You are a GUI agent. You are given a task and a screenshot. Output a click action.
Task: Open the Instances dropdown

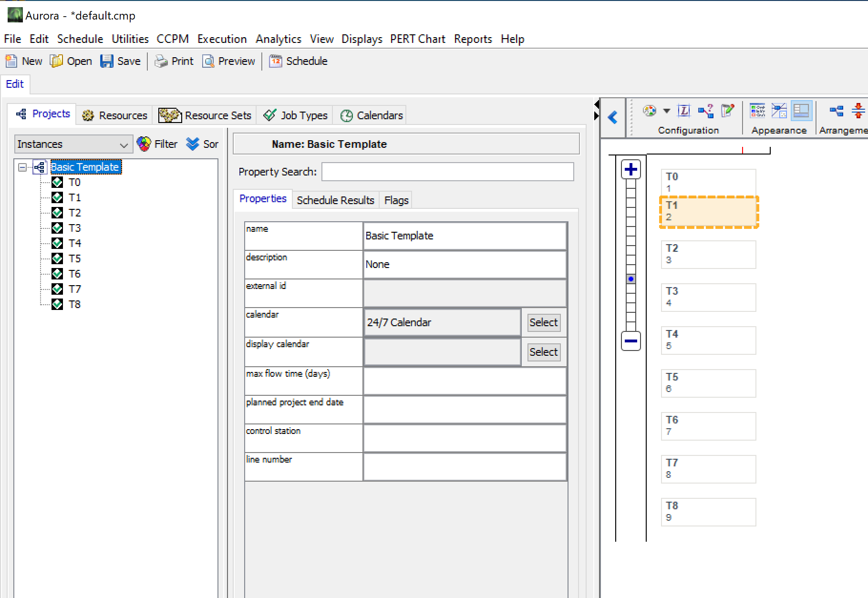73,144
